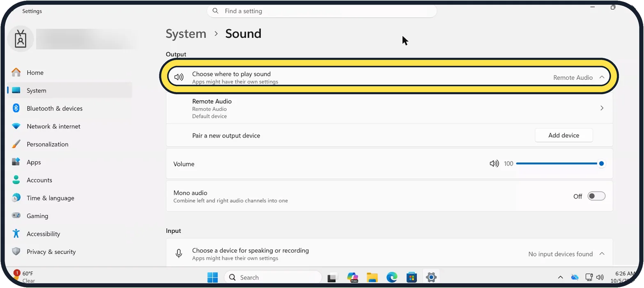Click the Settings gear icon in the taskbar
Image resolution: width=644 pixels, height=288 pixels.
[431, 277]
